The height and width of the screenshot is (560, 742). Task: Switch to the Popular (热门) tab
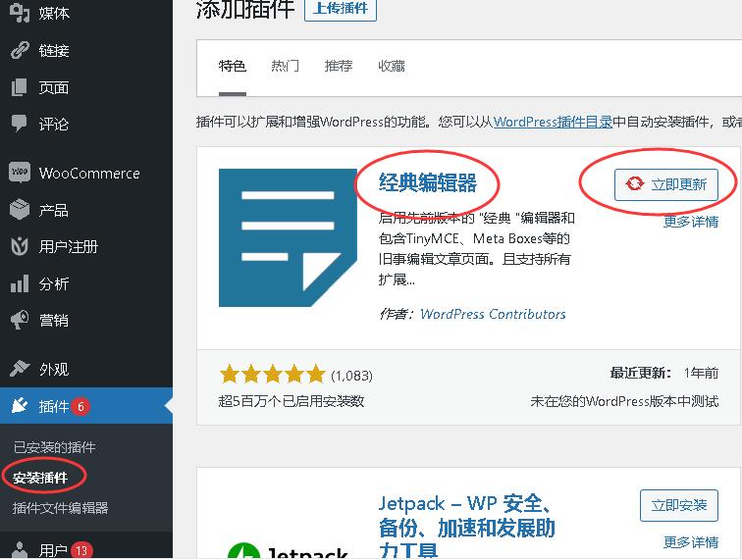(x=286, y=66)
